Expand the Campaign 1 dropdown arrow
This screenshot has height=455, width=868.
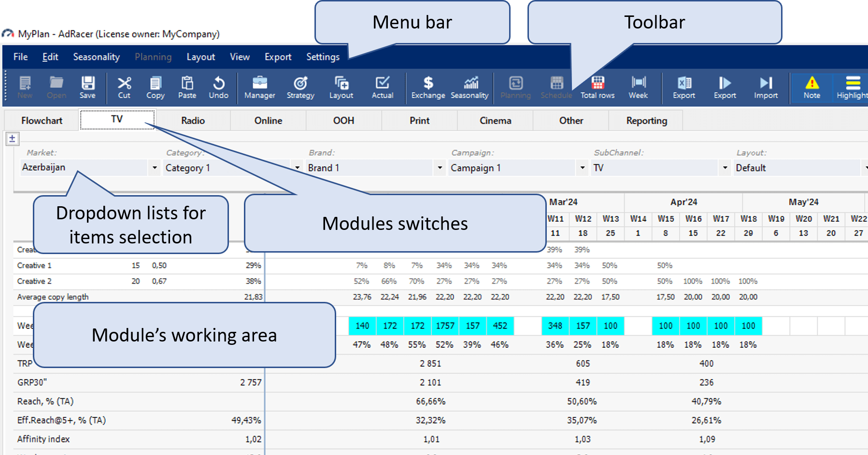coord(583,168)
